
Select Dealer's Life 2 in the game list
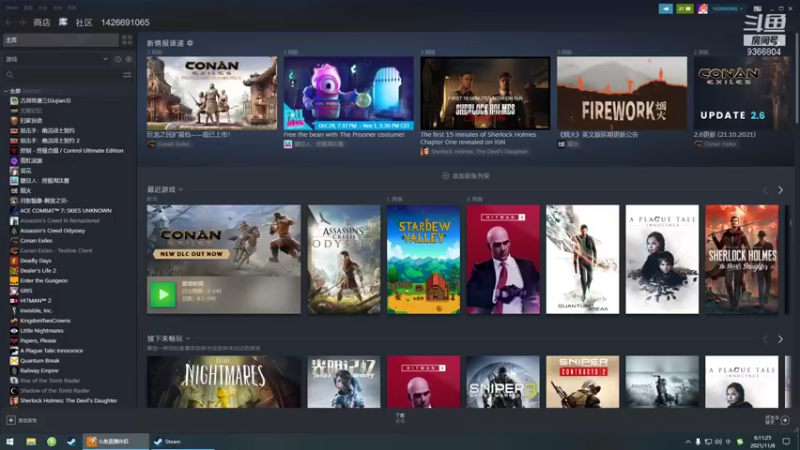[38, 271]
